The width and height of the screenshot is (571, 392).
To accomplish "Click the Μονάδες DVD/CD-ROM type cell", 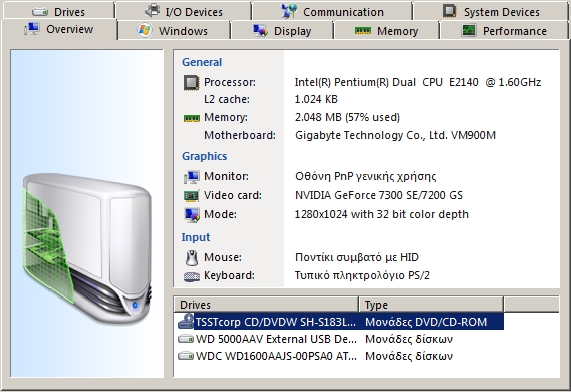I will pos(426,322).
